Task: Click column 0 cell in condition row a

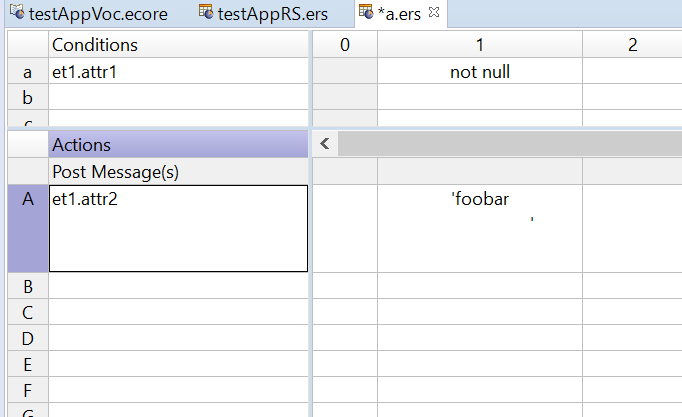Action: click(345, 72)
